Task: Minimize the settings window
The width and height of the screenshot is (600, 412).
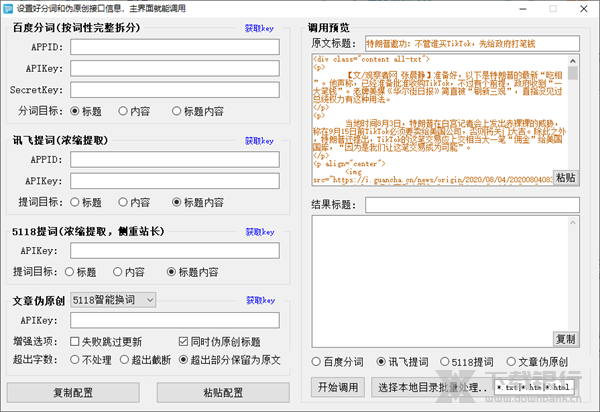Action: click(x=523, y=9)
